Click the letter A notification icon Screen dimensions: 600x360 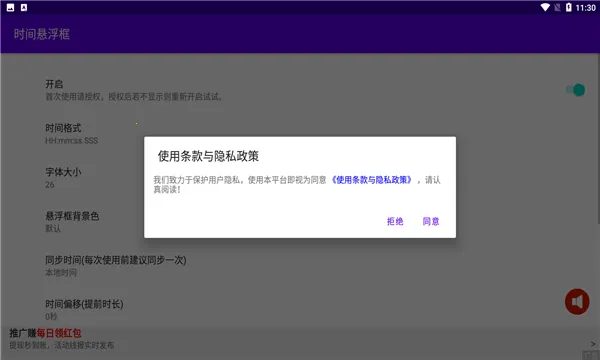[x=24, y=7]
